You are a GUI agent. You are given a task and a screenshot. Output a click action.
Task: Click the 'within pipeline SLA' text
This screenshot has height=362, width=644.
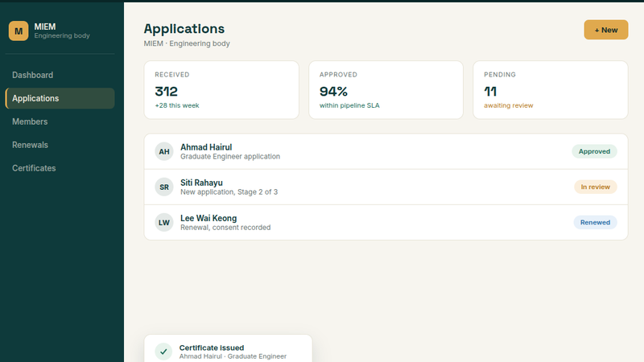(x=349, y=105)
